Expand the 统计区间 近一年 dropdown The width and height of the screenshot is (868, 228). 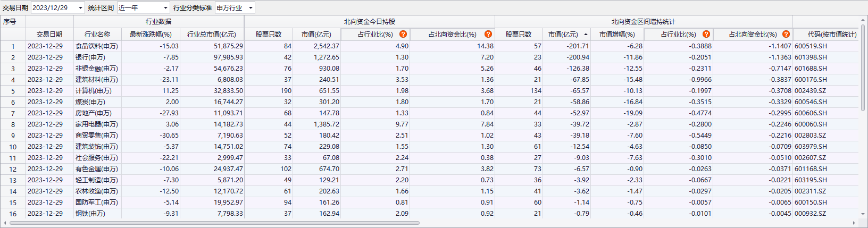point(165,8)
